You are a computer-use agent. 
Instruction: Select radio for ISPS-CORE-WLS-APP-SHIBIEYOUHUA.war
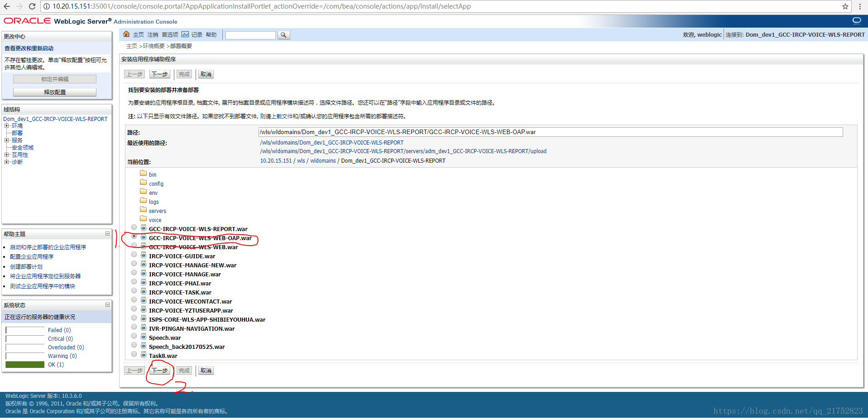[134, 318]
